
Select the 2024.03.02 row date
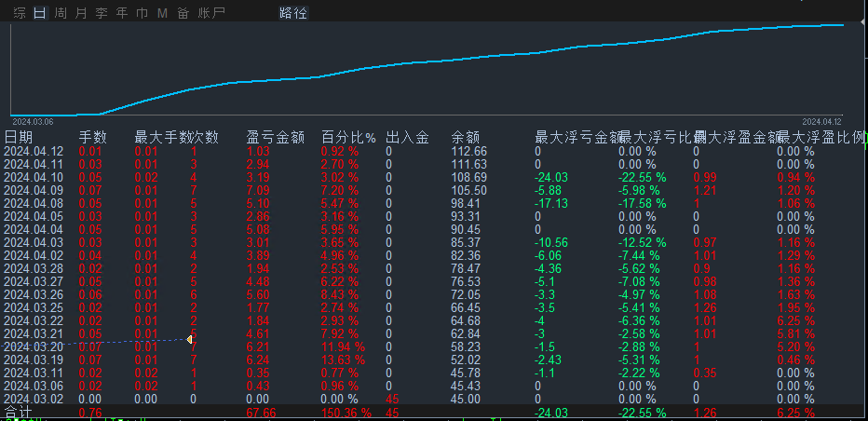(x=34, y=399)
